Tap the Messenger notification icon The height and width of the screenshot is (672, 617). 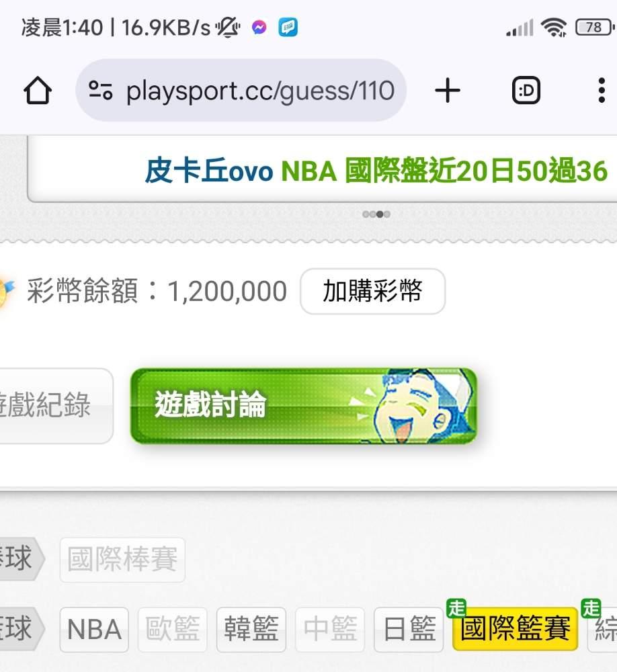click(x=259, y=28)
